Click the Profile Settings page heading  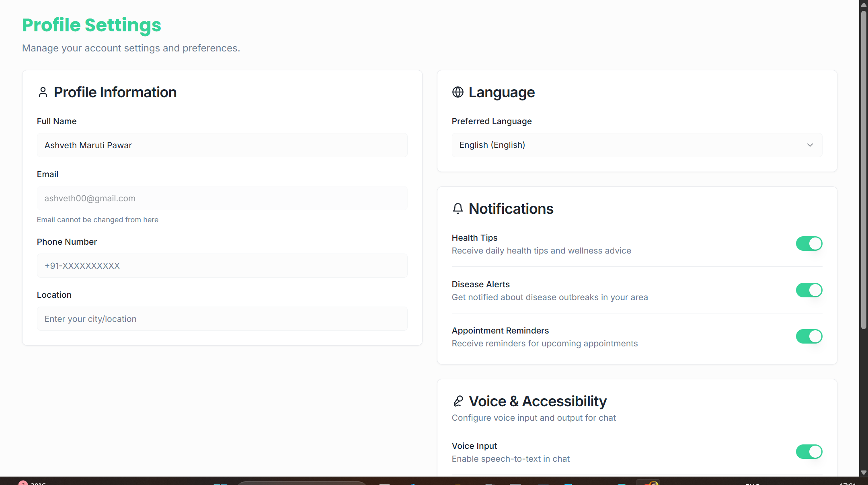pyautogui.click(x=92, y=25)
